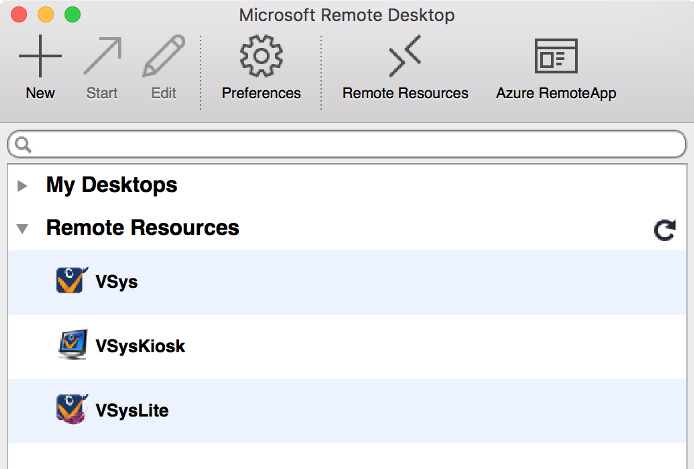The width and height of the screenshot is (694, 469).
Task: Collapse the Remote Resources disclosure triangle
Action: [22, 229]
